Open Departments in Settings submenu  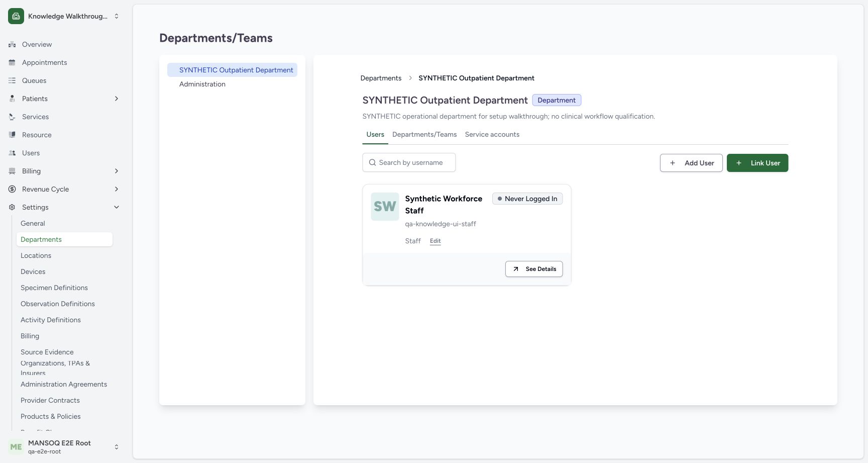coord(64,239)
